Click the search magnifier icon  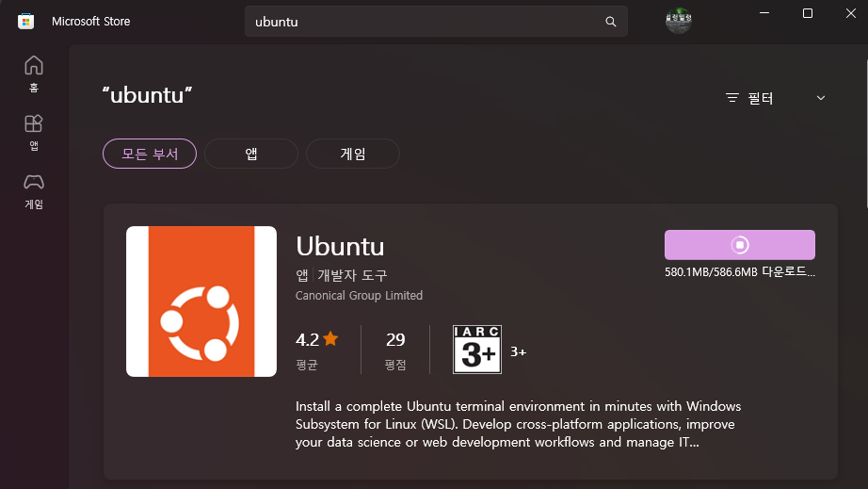coord(611,22)
